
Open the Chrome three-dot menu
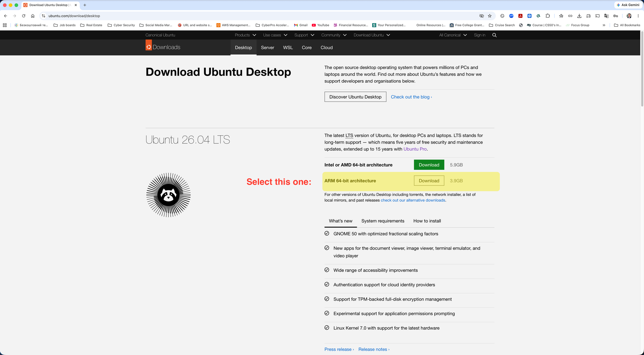point(638,16)
